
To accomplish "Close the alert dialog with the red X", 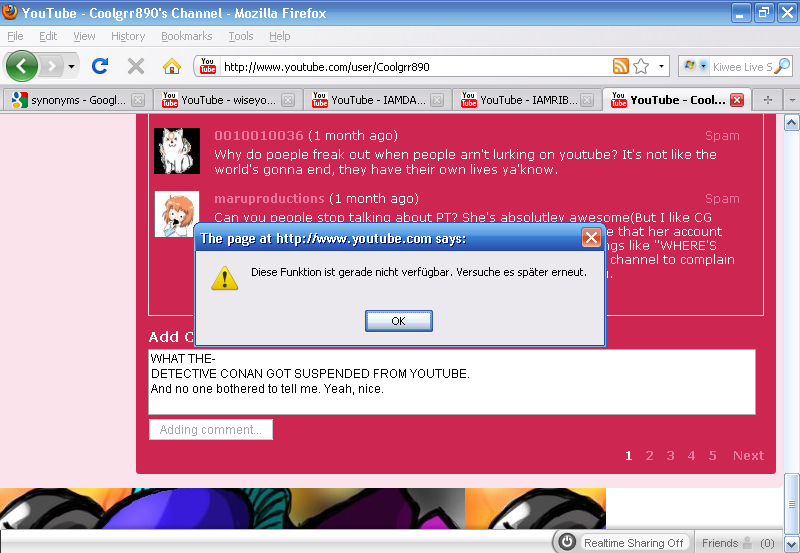I will tap(591, 238).
